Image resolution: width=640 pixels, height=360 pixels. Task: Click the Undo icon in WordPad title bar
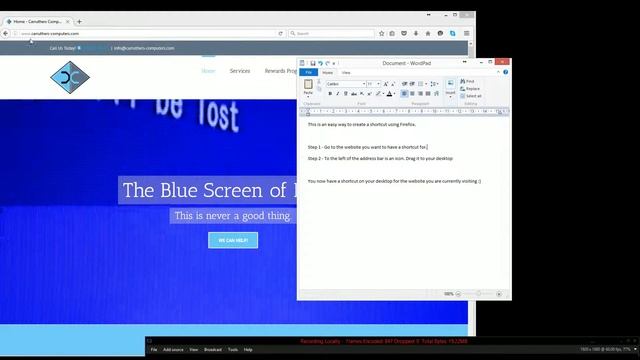point(320,63)
